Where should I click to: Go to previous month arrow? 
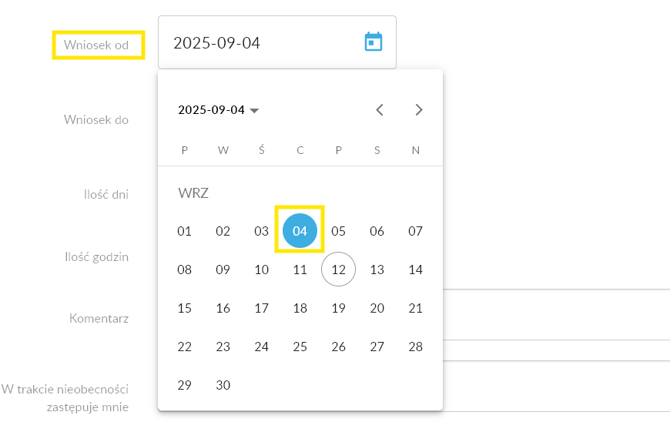pyautogui.click(x=380, y=110)
